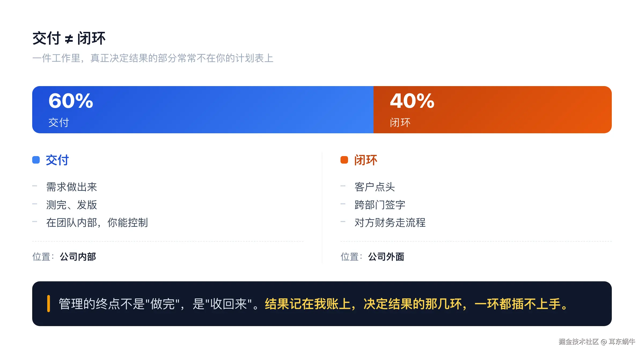Click the dash bullet before 跨部门签字
The image size is (644, 354).
pyautogui.click(x=343, y=204)
